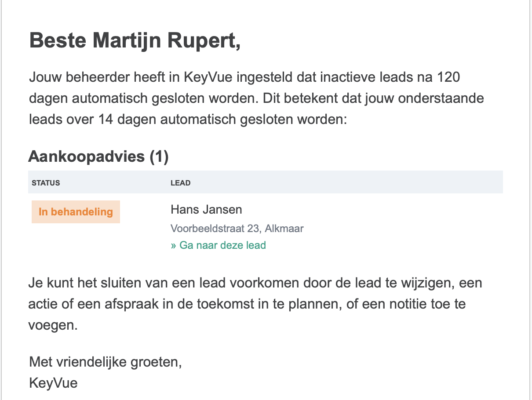Click the KeyVue signature at the bottom
This screenshot has width=532, height=400.
coord(53,383)
